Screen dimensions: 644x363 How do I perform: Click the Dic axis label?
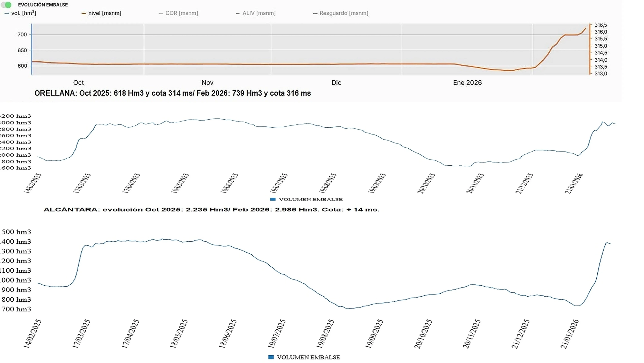(x=336, y=83)
